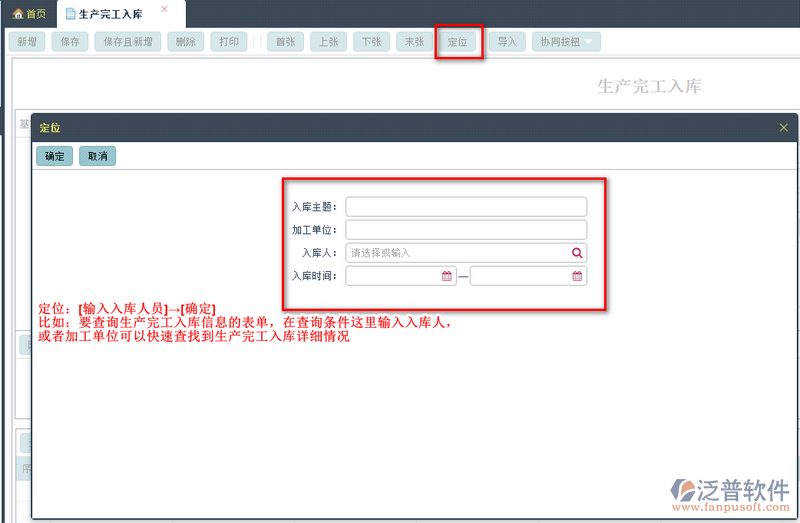The width and height of the screenshot is (800, 523).
Task: Click the 入库人 combo box field
Action: (x=466, y=253)
